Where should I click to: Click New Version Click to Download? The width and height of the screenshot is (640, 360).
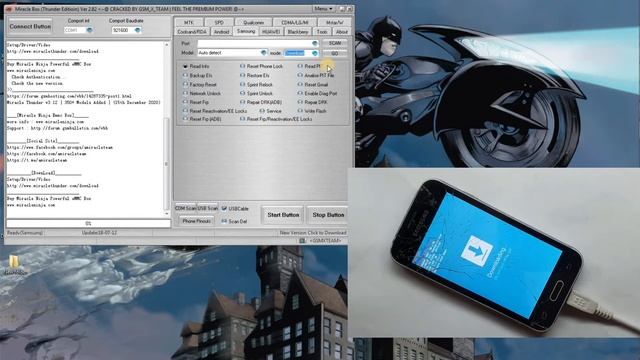tap(313, 233)
